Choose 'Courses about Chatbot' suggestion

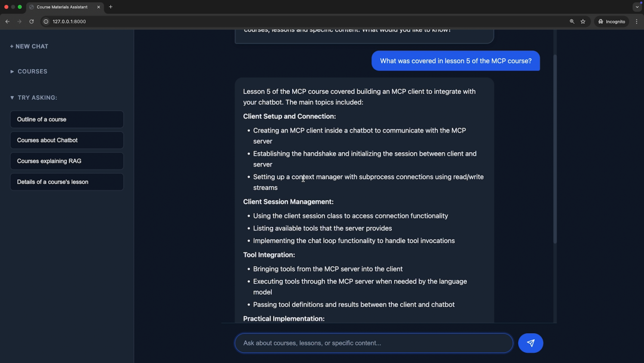point(67,140)
